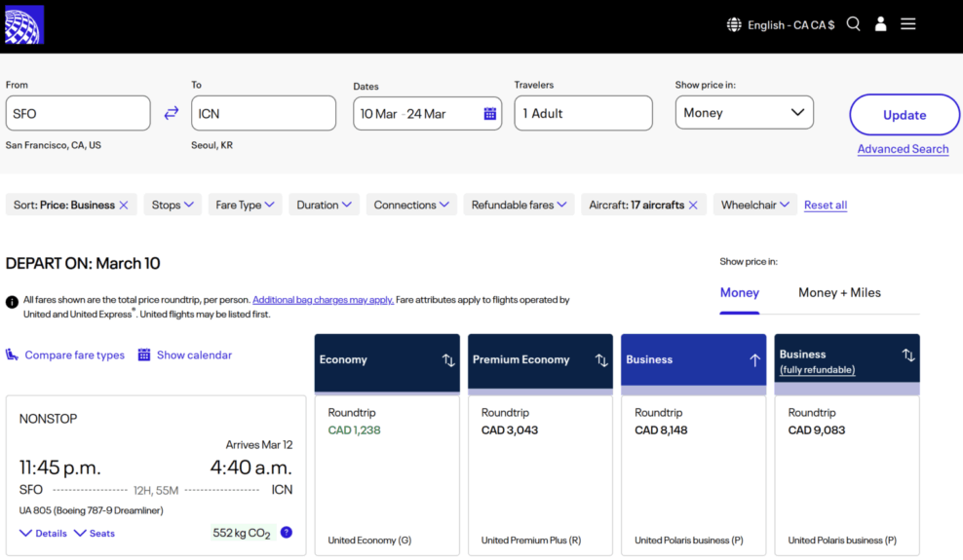Click the NONSTOP label on flight card
The height and width of the screenshot is (560, 963).
click(x=48, y=419)
